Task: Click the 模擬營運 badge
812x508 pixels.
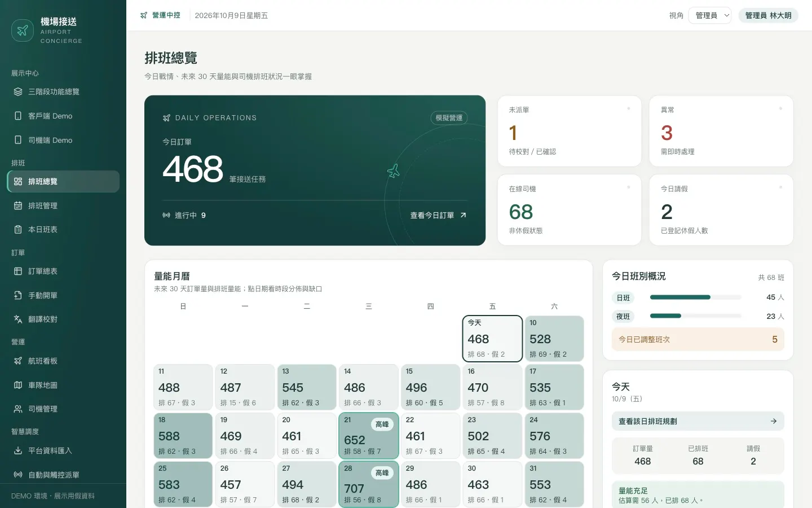Action: (449, 118)
